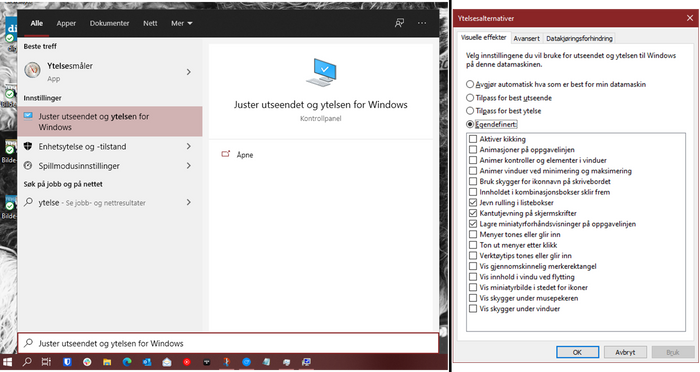
Task: Launch File Explorer from the taskbar
Action: (x=107, y=362)
